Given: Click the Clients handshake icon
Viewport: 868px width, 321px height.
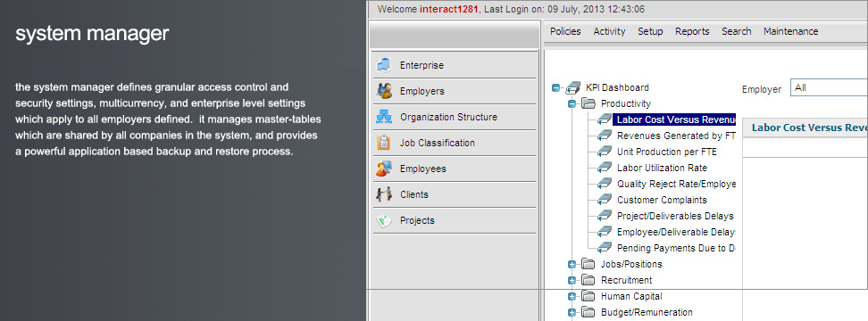Looking at the screenshot, I should pos(384,194).
